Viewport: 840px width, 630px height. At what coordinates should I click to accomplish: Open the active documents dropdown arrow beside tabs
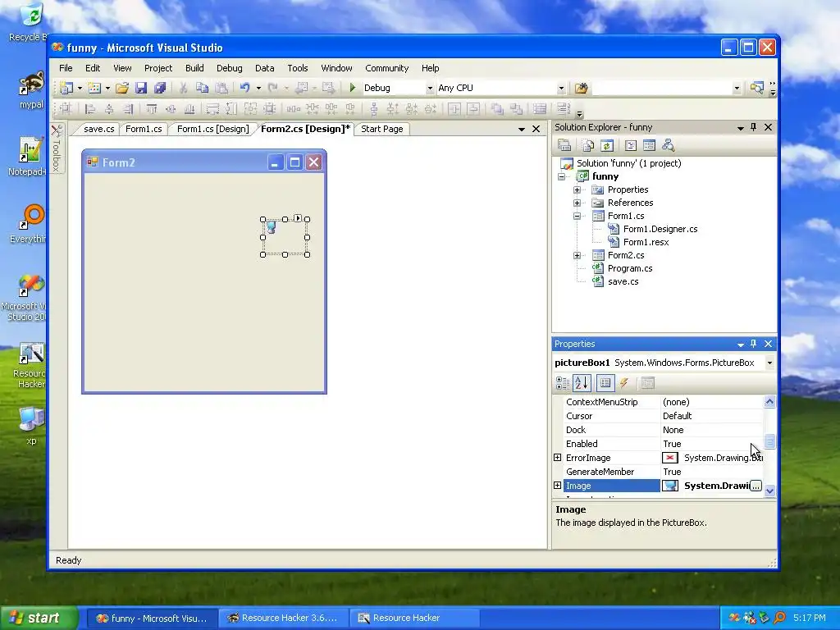coord(521,129)
